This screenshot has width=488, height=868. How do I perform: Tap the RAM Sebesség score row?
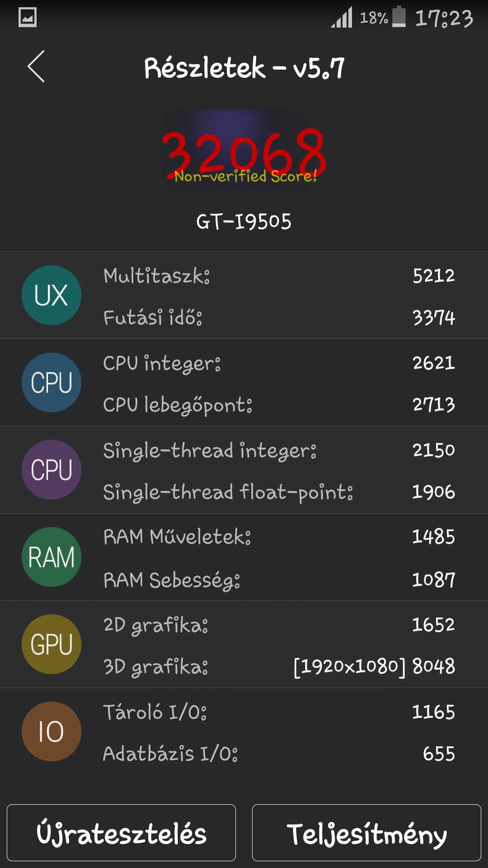[x=279, y=580]
